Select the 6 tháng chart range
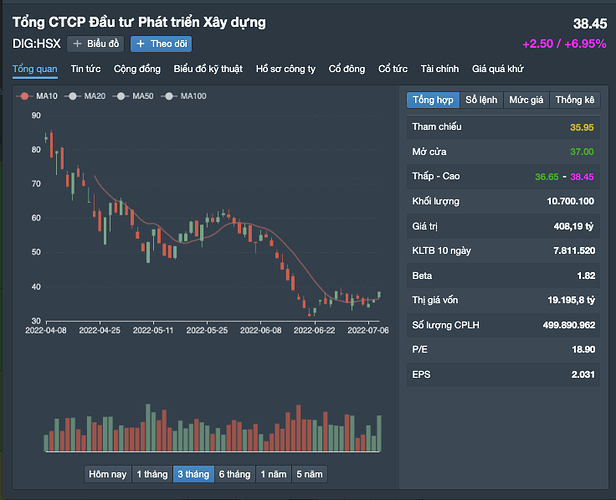 (233, 474)
